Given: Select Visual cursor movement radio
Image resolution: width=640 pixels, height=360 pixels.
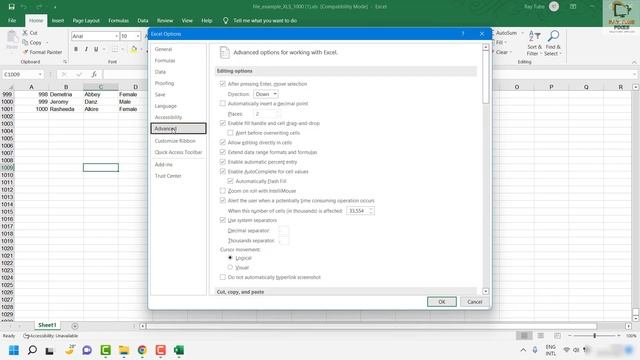Looking at the screenshot, I should click(230, 267).
